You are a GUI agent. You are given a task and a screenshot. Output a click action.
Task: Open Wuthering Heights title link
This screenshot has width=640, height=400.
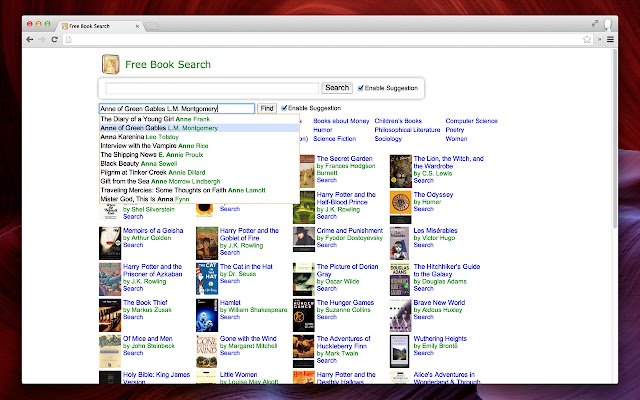[440, 339]
